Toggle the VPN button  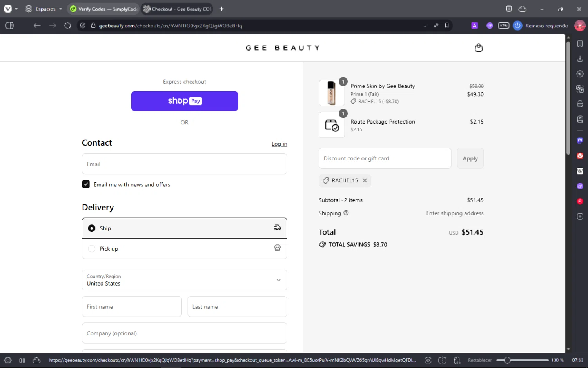point(504,26)
